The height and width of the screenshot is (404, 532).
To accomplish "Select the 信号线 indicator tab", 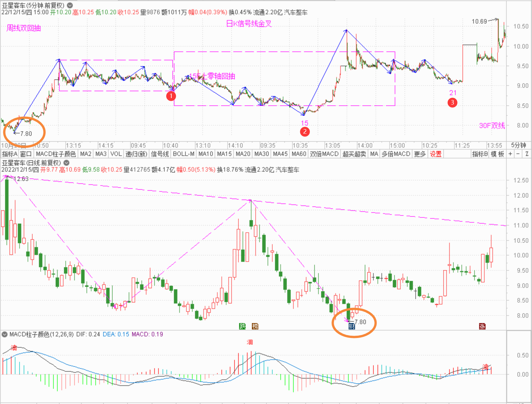I will click(x=160, y=154).
